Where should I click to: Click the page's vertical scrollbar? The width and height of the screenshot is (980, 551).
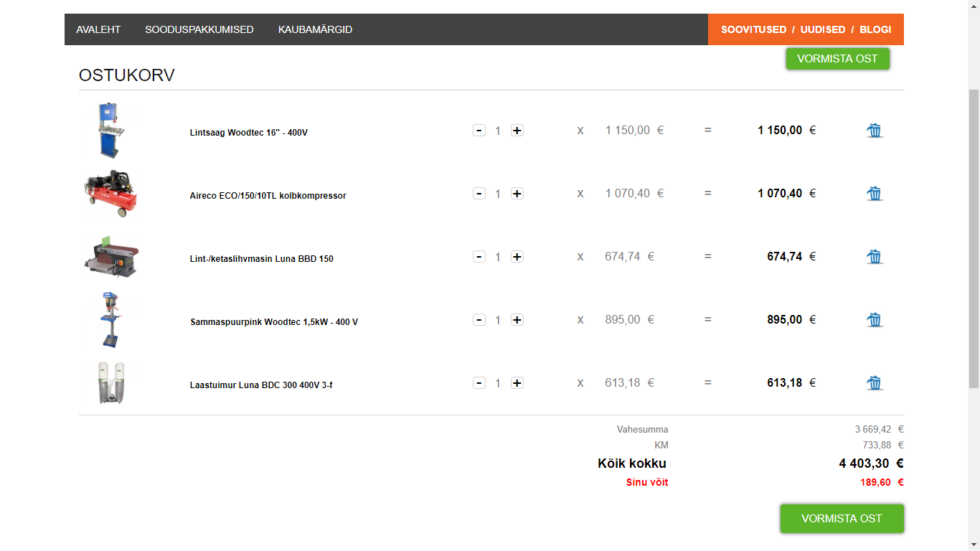[974, 237]
